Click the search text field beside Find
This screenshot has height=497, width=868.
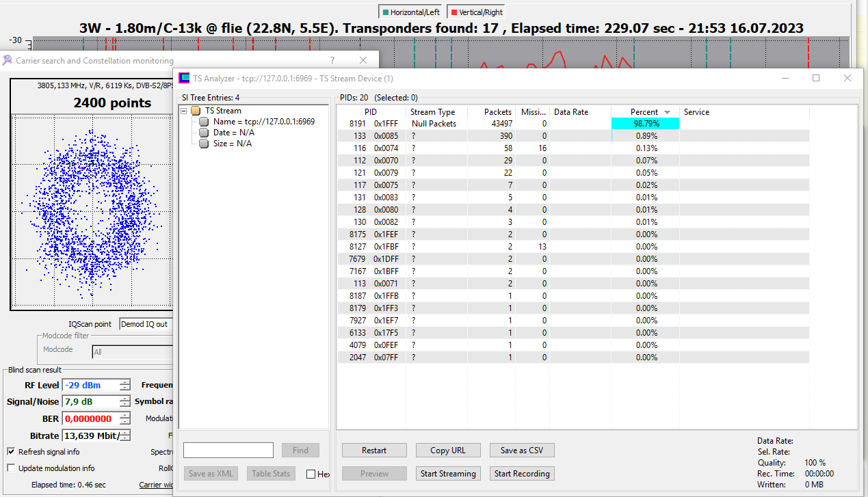[x=228, y=451]
